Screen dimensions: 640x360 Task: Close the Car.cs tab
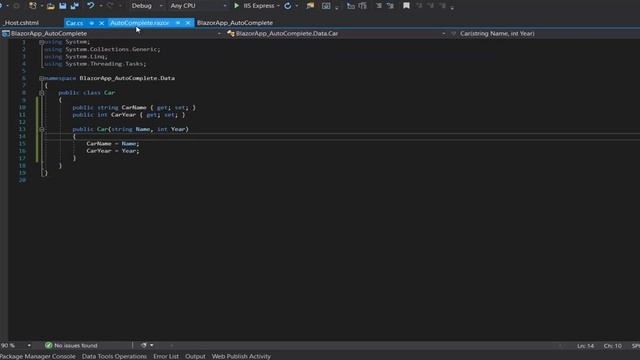(101, 23)
